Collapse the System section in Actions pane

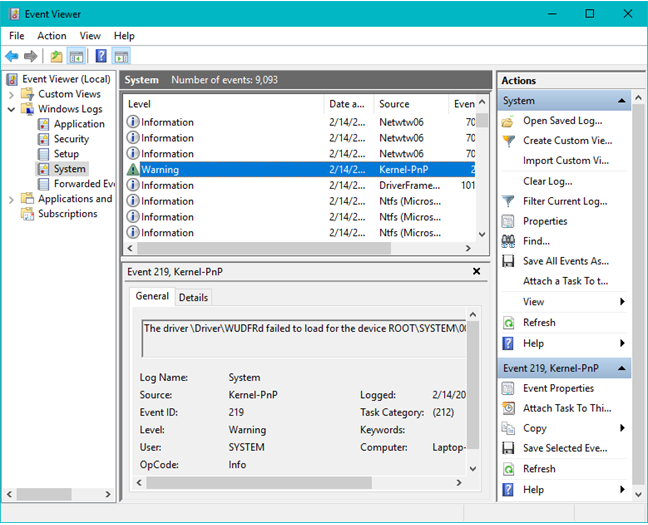coord(623,101)
